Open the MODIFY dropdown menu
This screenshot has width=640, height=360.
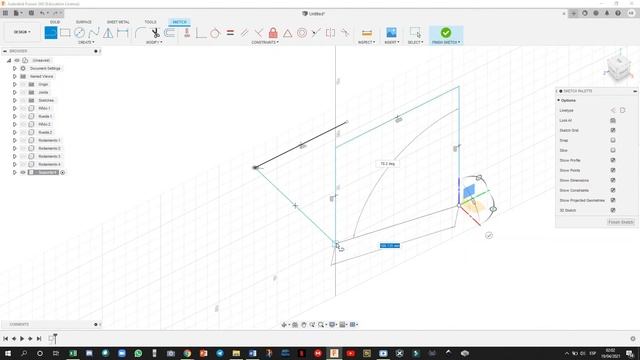154,42
